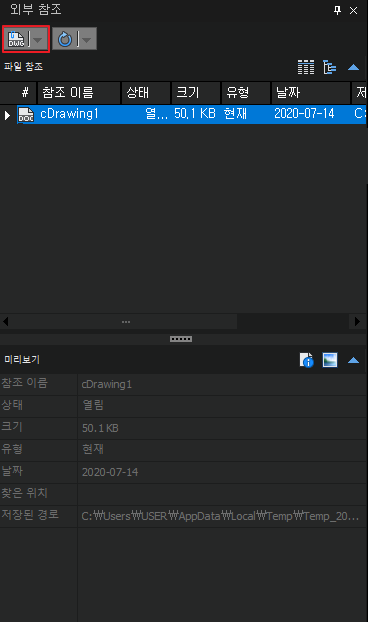Viewport: 368px width, 622px height.
Task: Click the cDrawing1 file icon
Action: point(26,115)
